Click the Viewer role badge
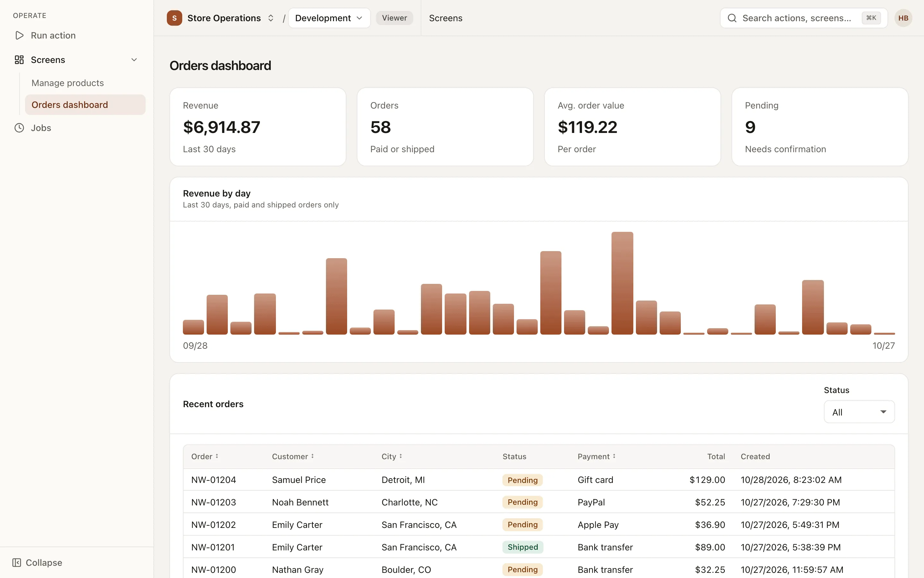924x578 pixels. 394,18
